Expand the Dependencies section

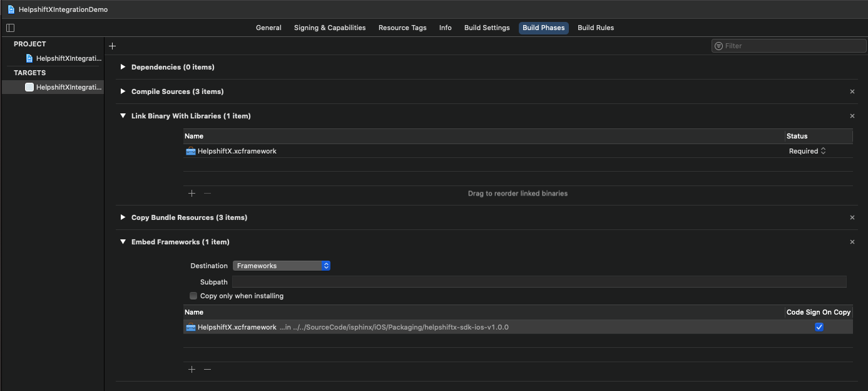click(123, 67)
